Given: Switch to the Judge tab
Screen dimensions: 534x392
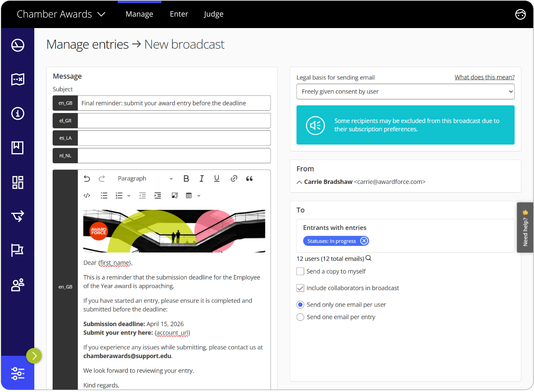Looking at the screenshot, I should coord(214,14).
